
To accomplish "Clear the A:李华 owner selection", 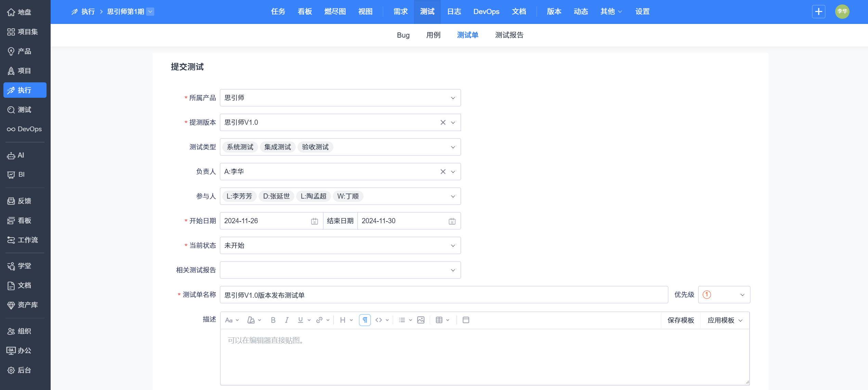I will point(443,172).
